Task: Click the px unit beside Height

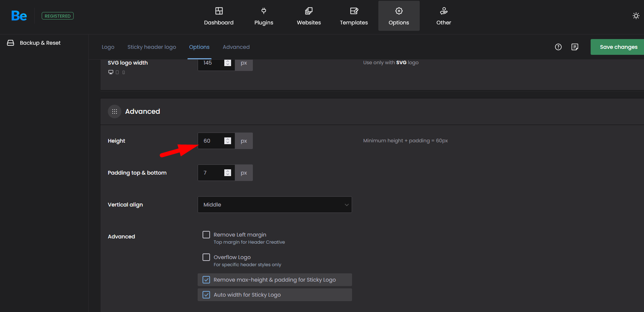Action: (x=244, y=141)
